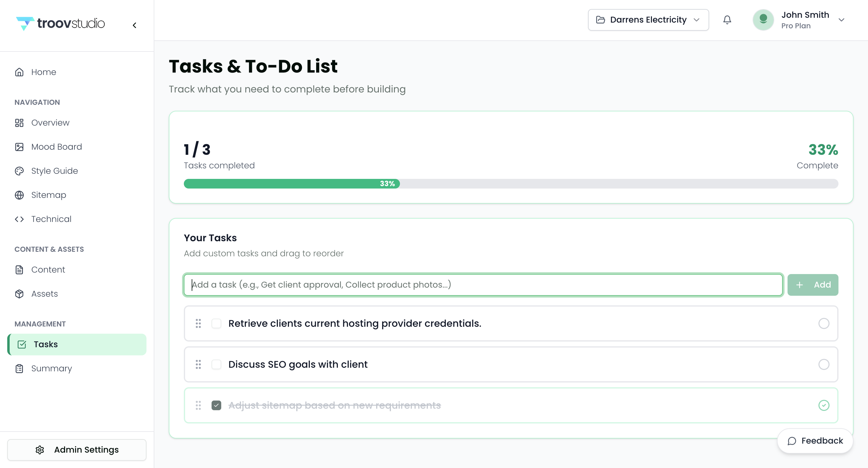Image resolution: width=868 pixels, height=468 pixels.
Task: Click the troovstudio logo
Action: 61,23
